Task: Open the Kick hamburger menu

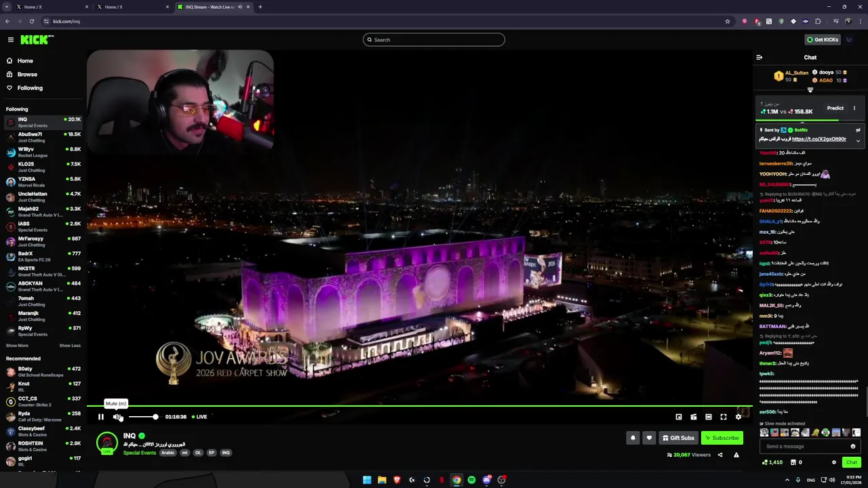Action: coord(10,39)
